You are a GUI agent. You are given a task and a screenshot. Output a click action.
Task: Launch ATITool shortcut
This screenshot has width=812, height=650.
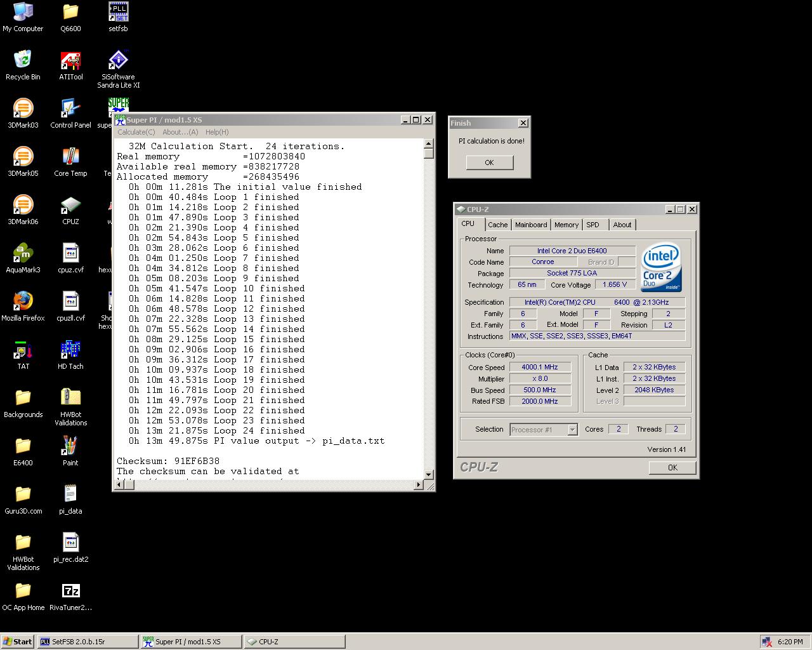tap(70, 65)
